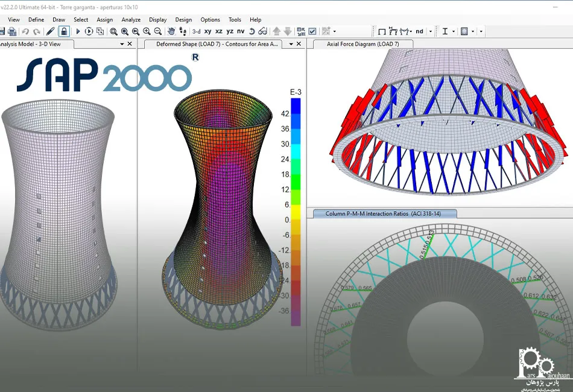Open the Deformed Shape window dropdown arrow

(x=291, y=44)
